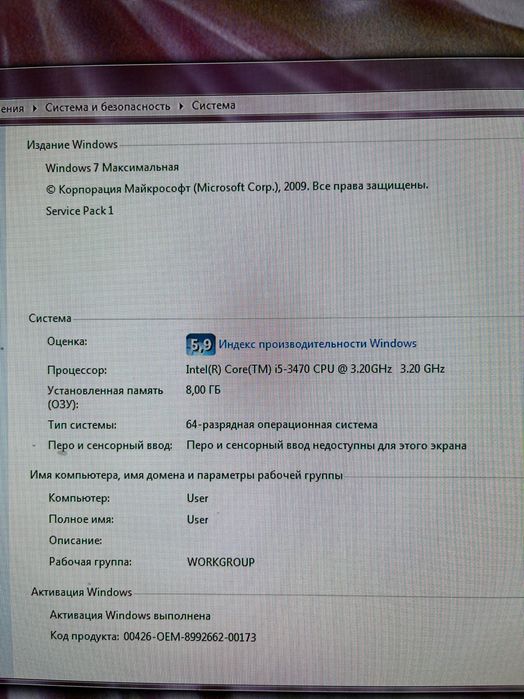The height and width of the screenshot is (699, 524).
Task: Click 'Service Pack 1' text
Action: pos(80,211)
